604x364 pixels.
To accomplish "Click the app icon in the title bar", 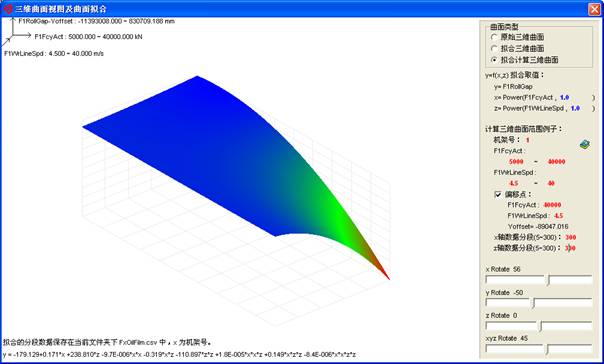I will (8, 8).
